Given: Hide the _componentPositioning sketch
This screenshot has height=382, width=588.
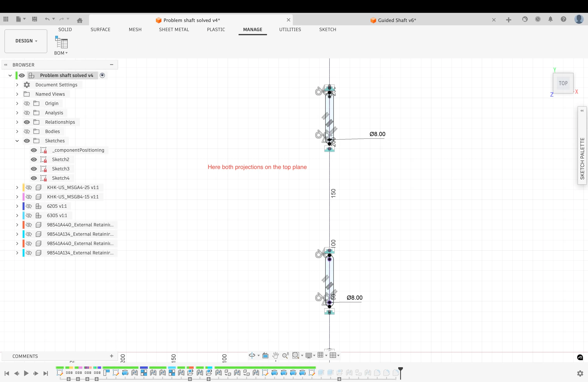Looking at the screenshot, I should (34, 150).
